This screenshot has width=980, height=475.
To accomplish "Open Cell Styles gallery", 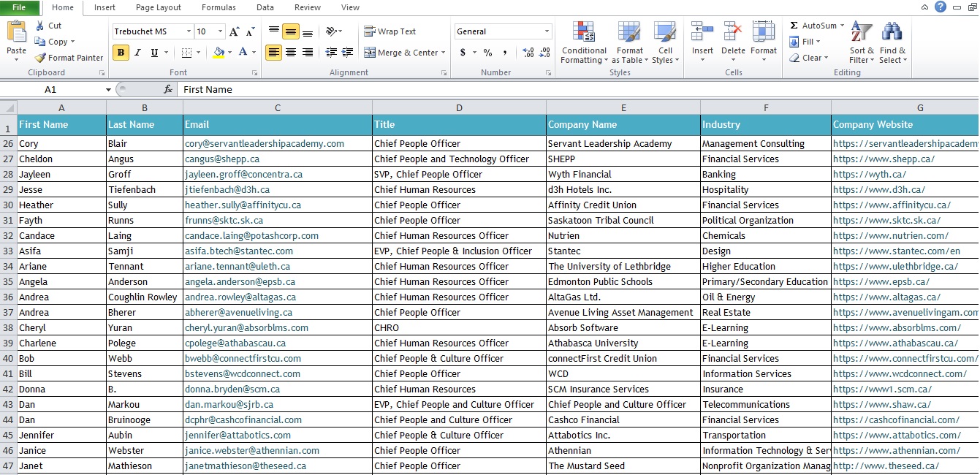I will click(665, 43).
